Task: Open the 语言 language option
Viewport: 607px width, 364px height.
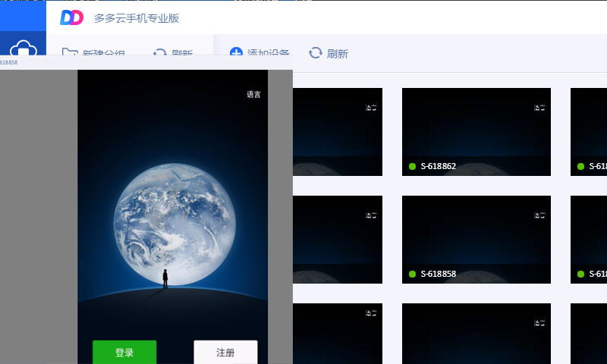Action: (253, 95)
